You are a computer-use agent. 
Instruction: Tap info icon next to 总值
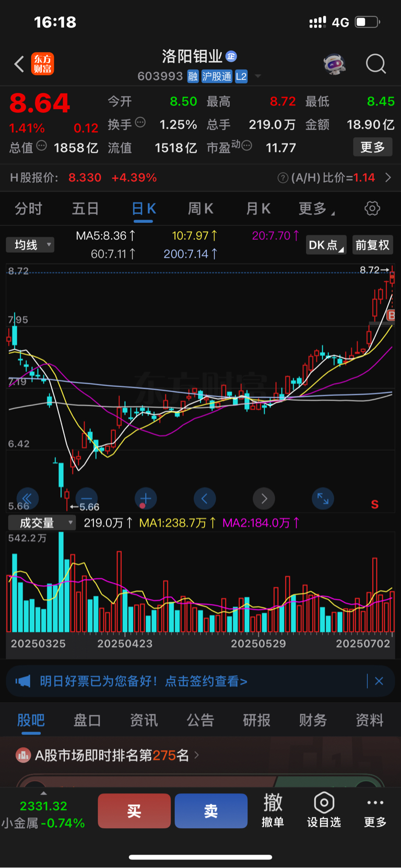coord(41,146)
